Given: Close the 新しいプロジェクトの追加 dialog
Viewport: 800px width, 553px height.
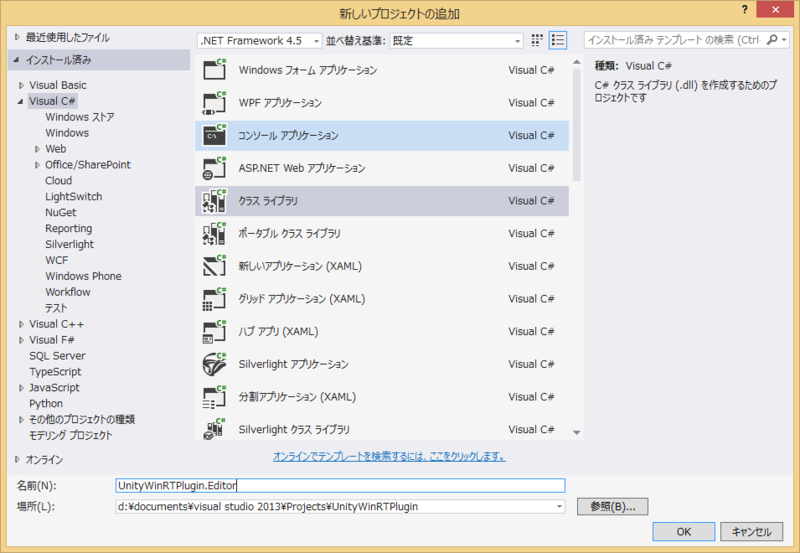Looking at the screenshot, I should 776,9.
